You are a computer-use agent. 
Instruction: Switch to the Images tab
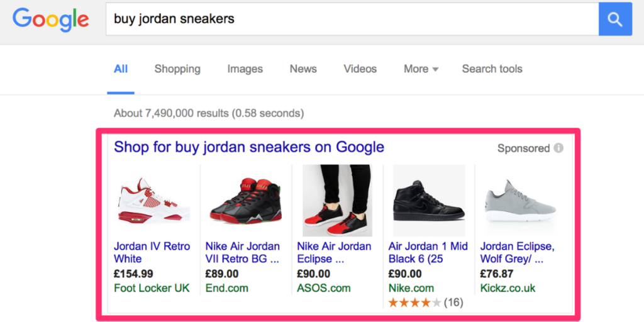click(x=245, y=69)
